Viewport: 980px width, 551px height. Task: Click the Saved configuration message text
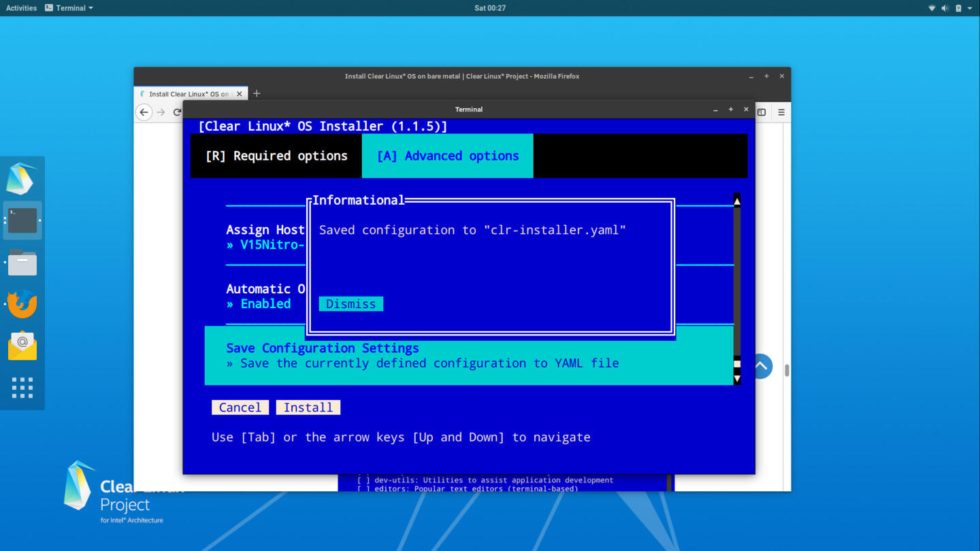tap(472, 230)
